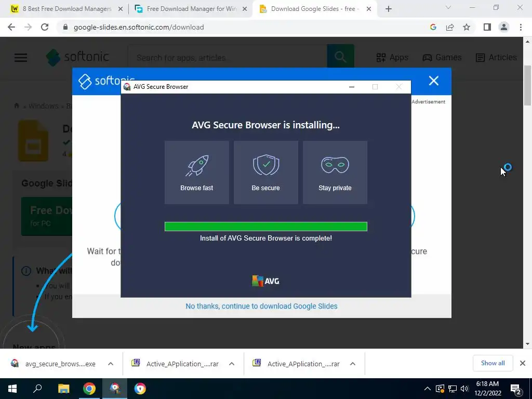Click Softonic search input field
Image resolution: width=532 pixels, height=399 pixels.
(228, 57)
